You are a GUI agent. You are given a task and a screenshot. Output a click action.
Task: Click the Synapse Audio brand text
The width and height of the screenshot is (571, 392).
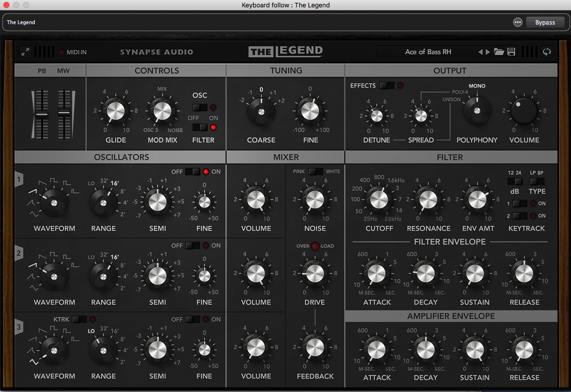157,52
